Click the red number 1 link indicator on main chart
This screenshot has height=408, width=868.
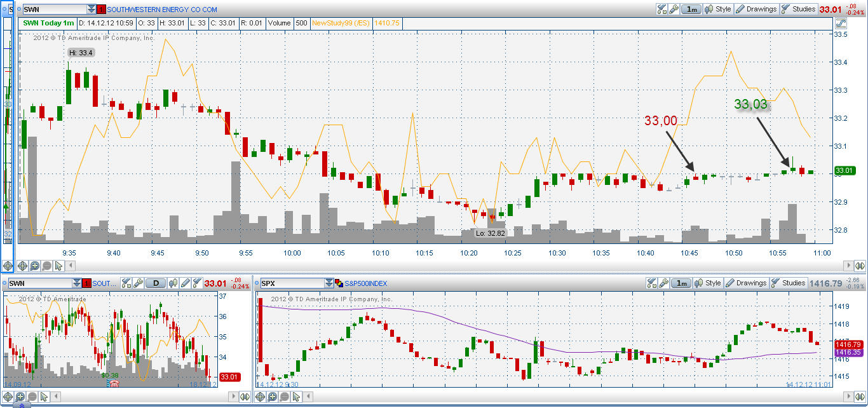tap(102, 10)
